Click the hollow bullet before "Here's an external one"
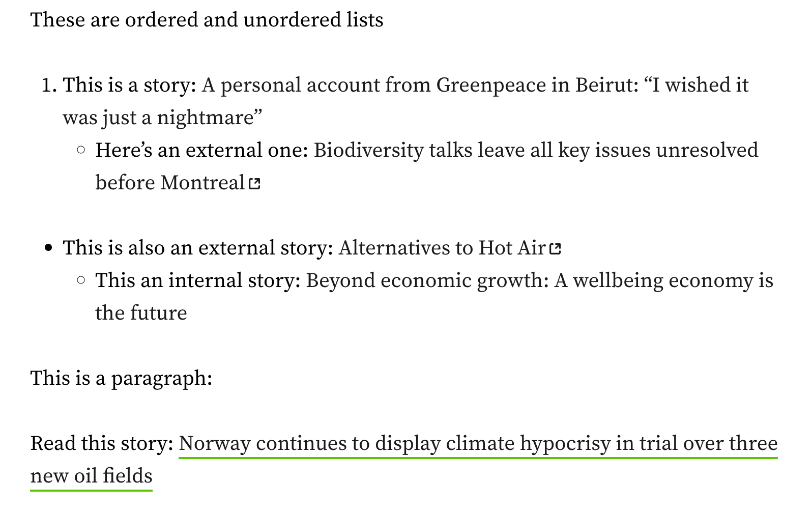812x512 pixels. [80, 150]
